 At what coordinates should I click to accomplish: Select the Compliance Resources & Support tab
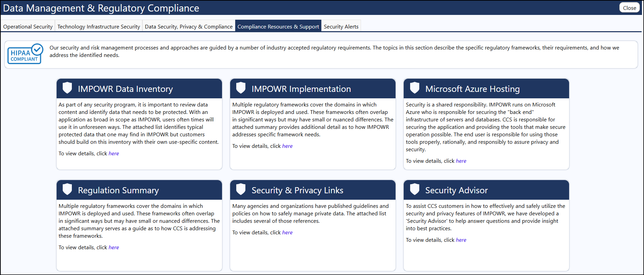click(x=278, y=26)
